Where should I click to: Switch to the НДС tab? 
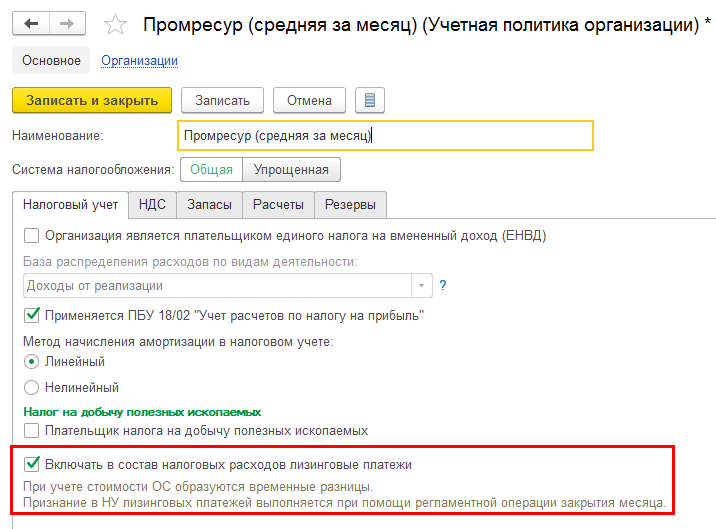point(152,205)
